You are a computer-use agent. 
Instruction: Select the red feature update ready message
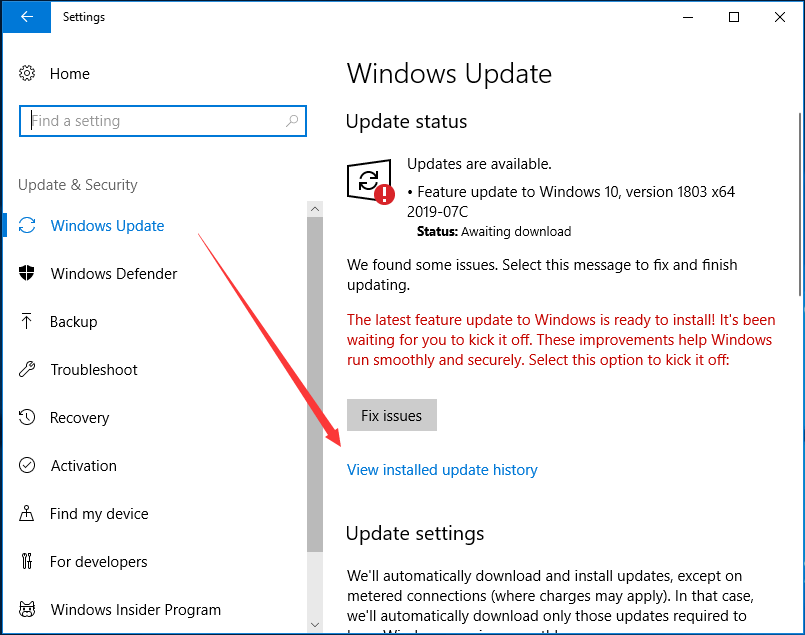click(x=561, y=340)
